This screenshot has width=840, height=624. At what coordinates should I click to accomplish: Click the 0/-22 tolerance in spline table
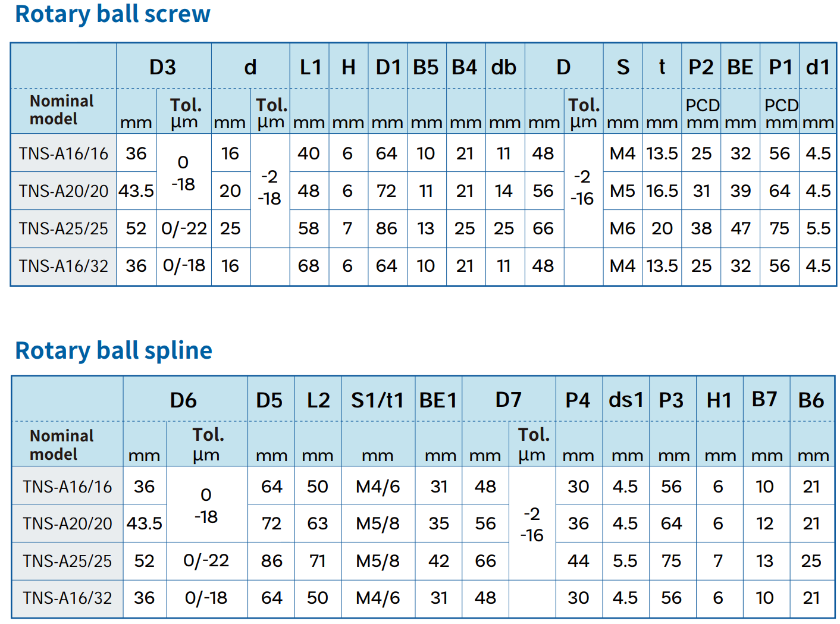pyautogui.click(x=206, y=560)
